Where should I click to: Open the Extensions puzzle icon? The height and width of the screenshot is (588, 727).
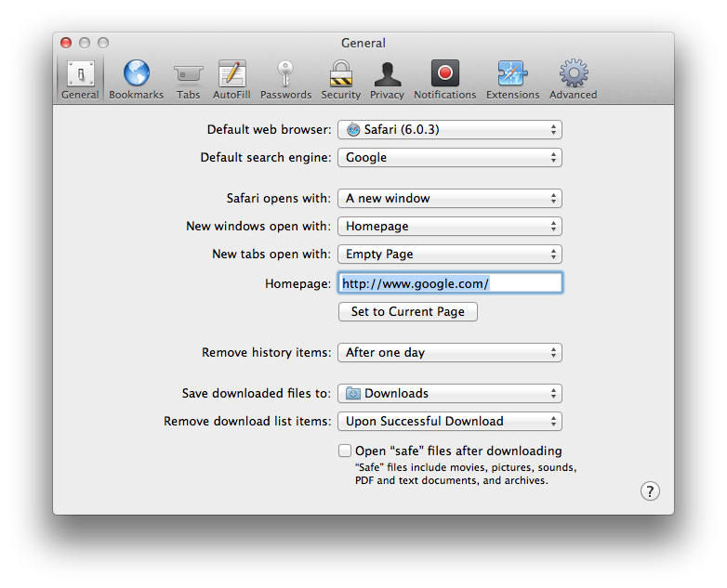click(x=513, y=79)
